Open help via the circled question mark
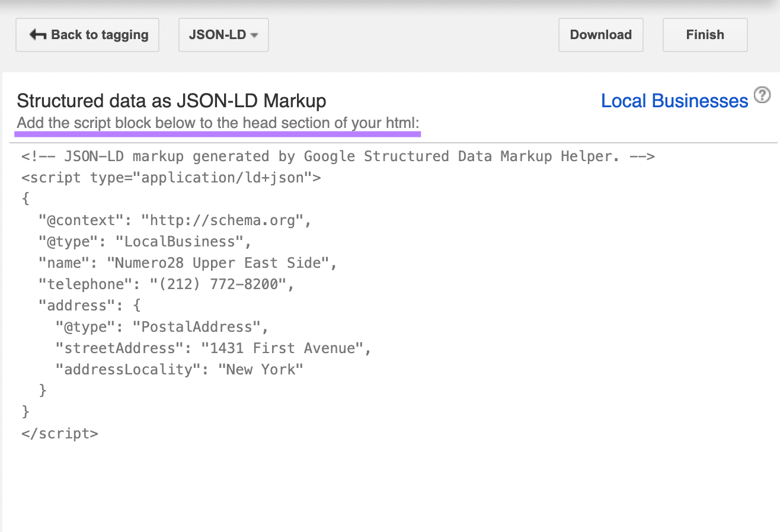 click(762, 94)
